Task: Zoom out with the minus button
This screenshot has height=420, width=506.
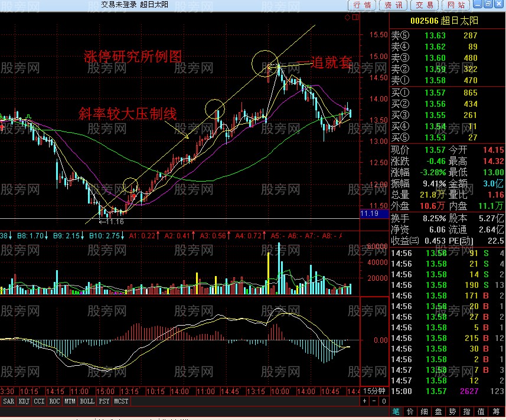Action: (x=373, y=401)
